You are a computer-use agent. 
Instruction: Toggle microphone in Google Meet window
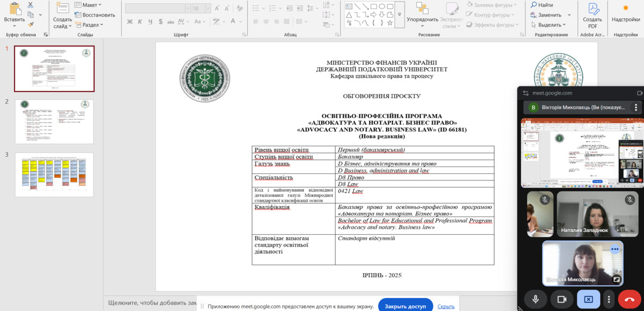coord(536,299)
